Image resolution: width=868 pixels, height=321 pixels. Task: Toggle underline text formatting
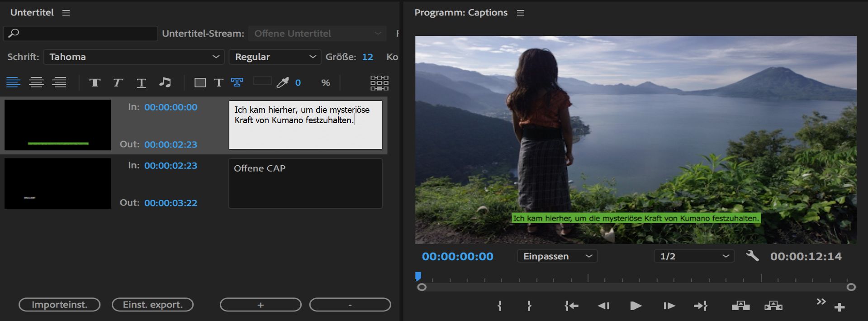141,83
